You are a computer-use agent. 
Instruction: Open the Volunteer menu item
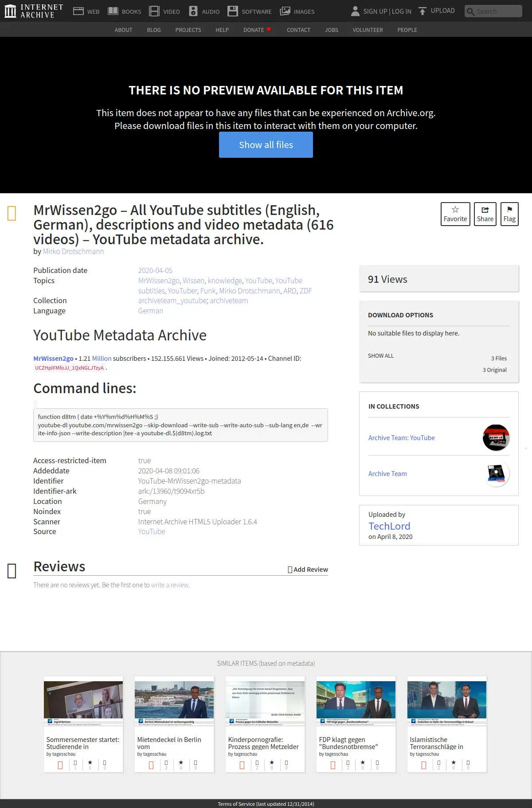tap(368, 30)
